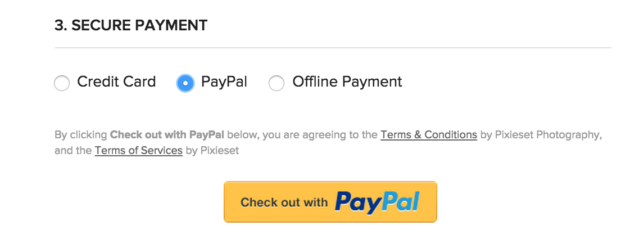Select the PayPal radio button circle
This screenshot has height=244, width=644.
click(x=185, y=83)
